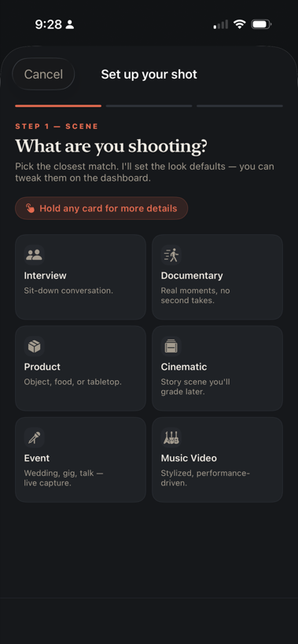Tap the Interview two-people icon

tap(34, 255)
